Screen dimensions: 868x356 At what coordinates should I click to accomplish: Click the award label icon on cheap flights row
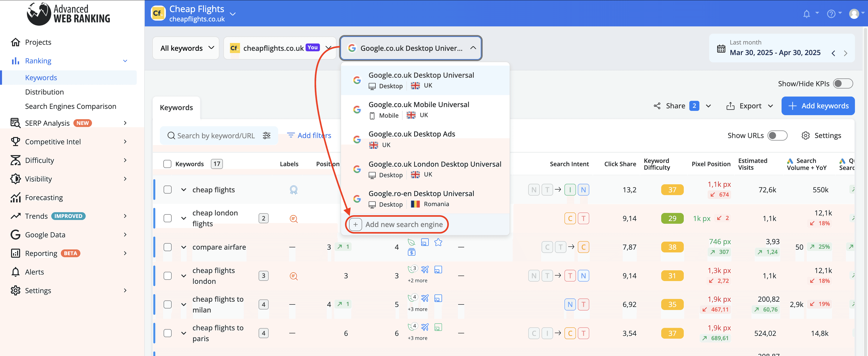294,190
